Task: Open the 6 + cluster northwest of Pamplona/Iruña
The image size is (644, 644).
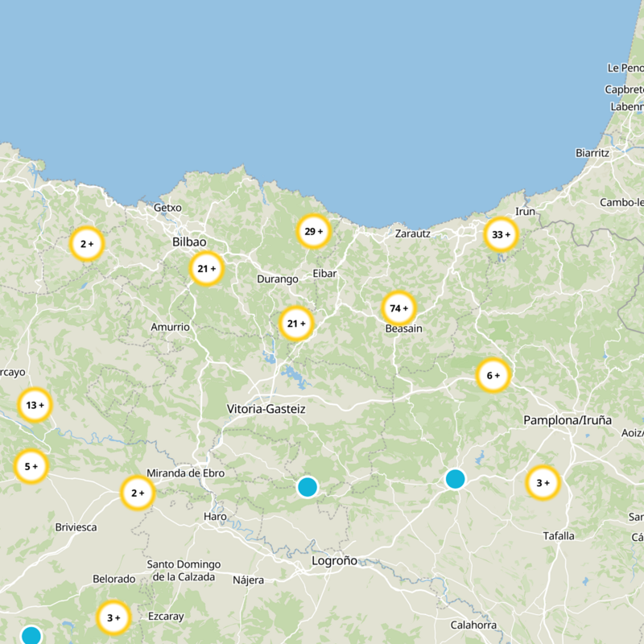Action: click(x=493, y=375)
